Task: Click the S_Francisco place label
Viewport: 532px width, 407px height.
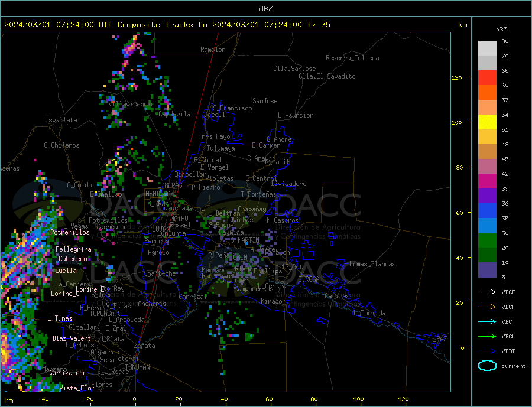Action: (x=232, y=108)
